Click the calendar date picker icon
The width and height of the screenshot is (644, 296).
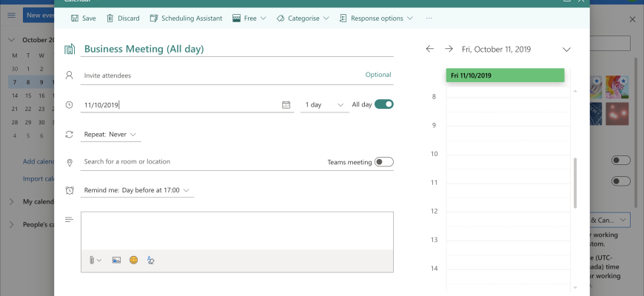(x=286, y=105)
